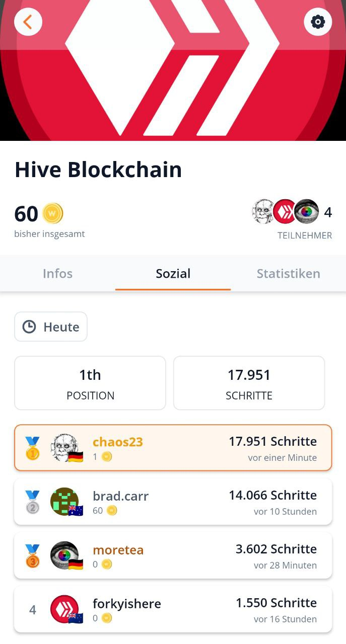Switch to the Statistiken tab
The width and height of the screenshot is (346, 644).
tap(288, 274)
